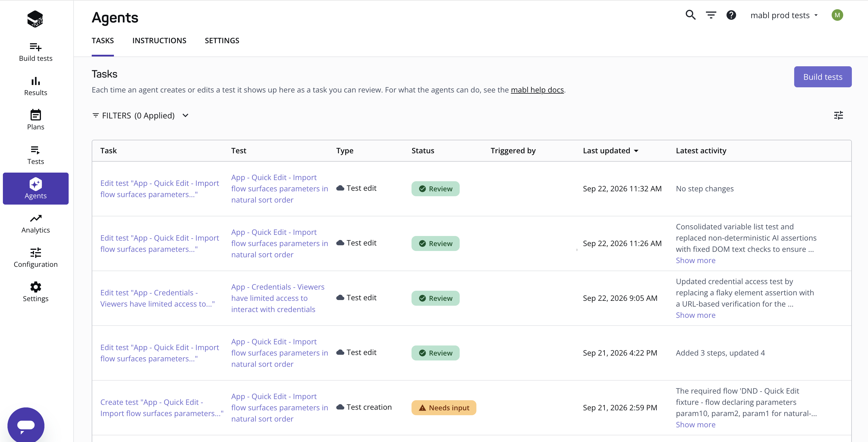Image resolution: width=868 pixels, height=442 pixels.
Task: Click the purple Build tests button
Action: click(x=822, y=77)
